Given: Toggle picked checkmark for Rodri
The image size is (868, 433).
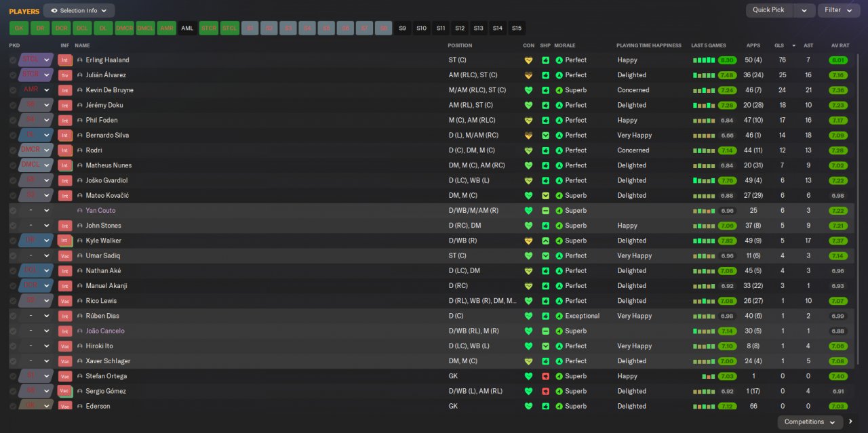Looking at the screenshot, I should click(x=13, y=150).
